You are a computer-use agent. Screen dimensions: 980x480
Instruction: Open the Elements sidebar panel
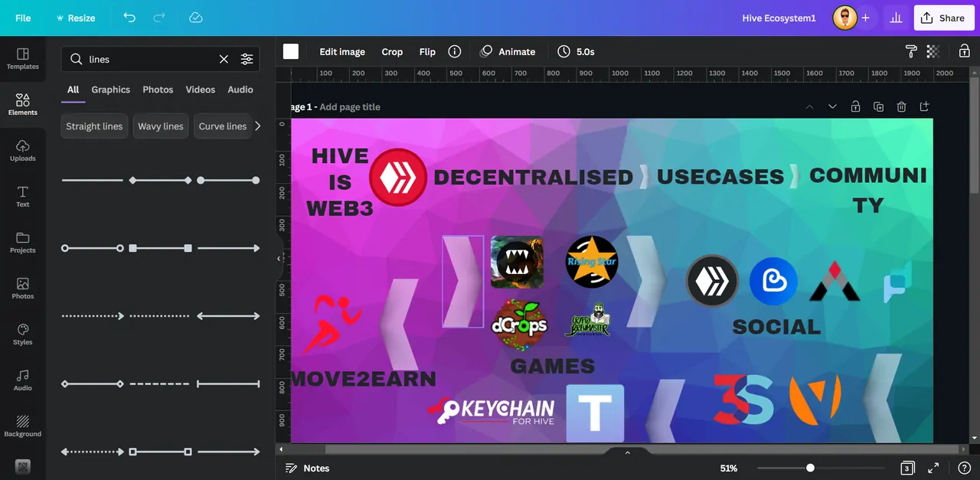coord(22,105)
